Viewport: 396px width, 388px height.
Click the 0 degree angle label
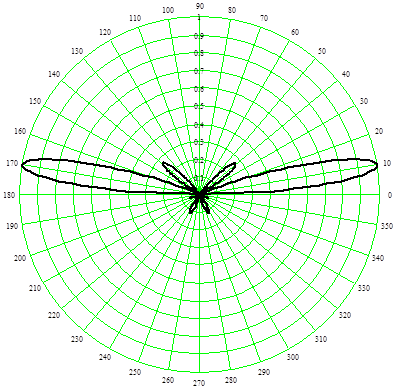[389, 195]
